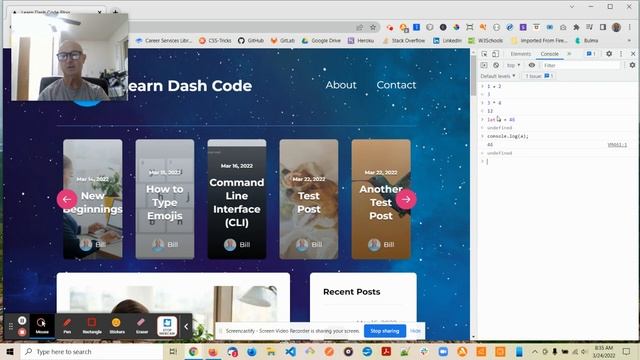This screenshot has width=640, height=360.
Task: Click into the console Filter field
Action: [581, 65]
